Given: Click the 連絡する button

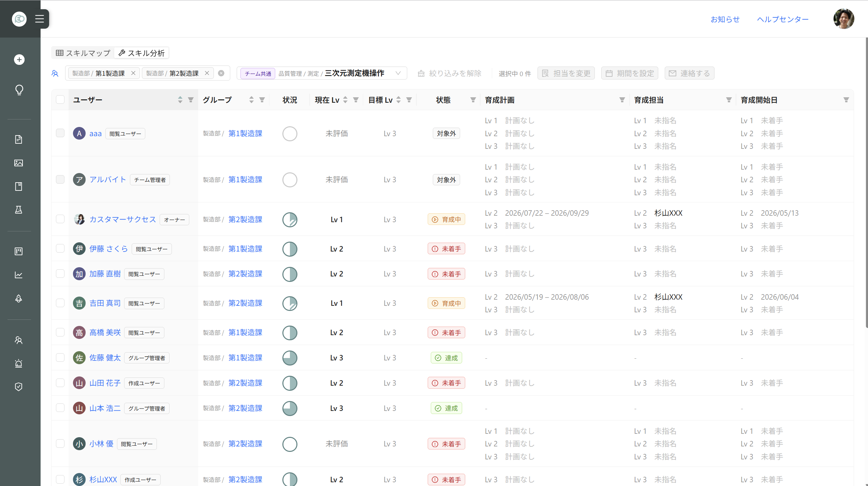Looking at the screenshot, I should (x=689, y=73).
